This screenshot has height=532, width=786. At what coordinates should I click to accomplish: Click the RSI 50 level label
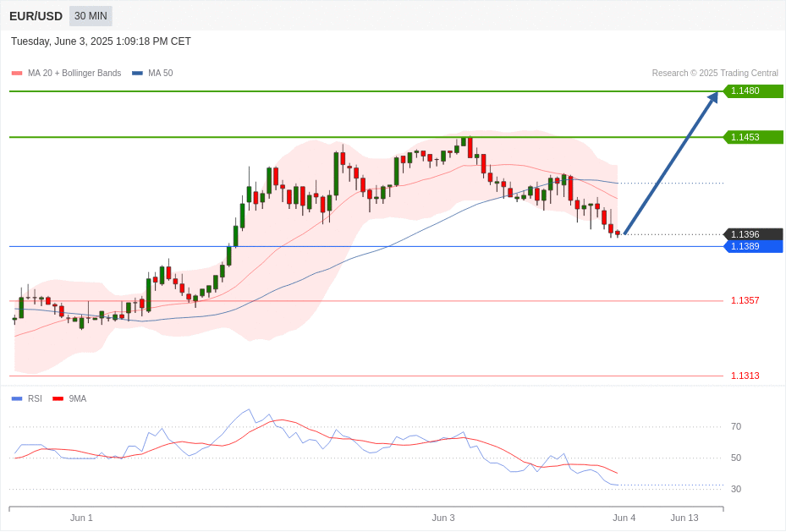tap(736, 458)
